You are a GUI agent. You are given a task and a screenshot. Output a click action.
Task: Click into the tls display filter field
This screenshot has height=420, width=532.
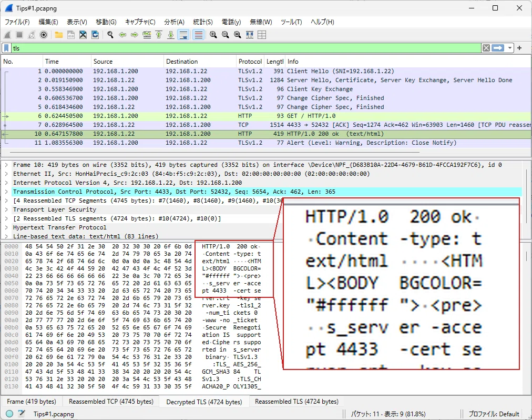tap(246, 48)
